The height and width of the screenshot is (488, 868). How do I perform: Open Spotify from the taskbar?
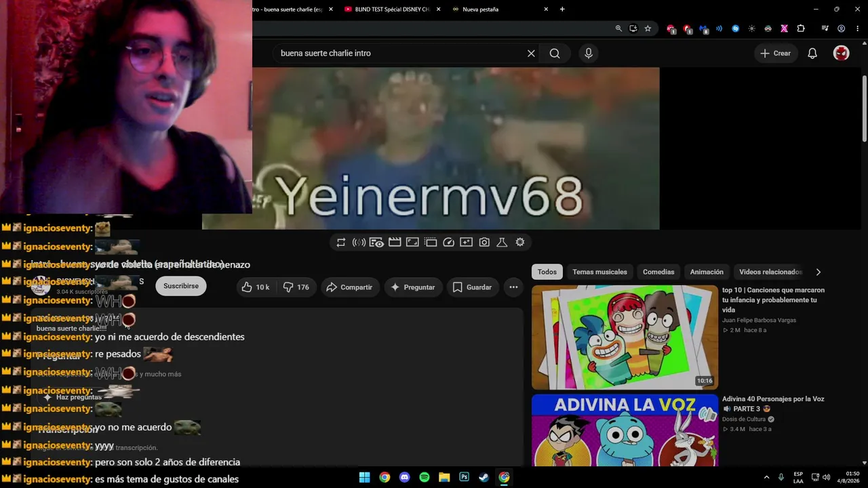[425, 477]
